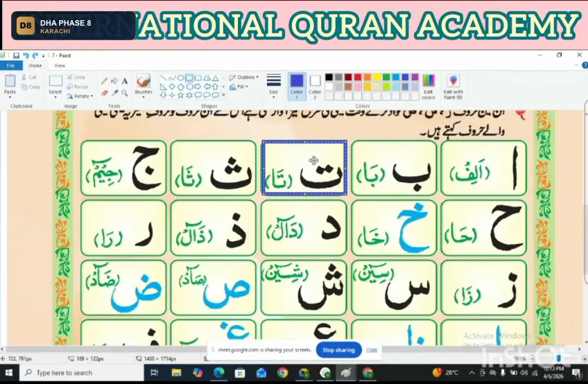Activate the Color 1 button

pyautogui.click(x=297, y=87)
